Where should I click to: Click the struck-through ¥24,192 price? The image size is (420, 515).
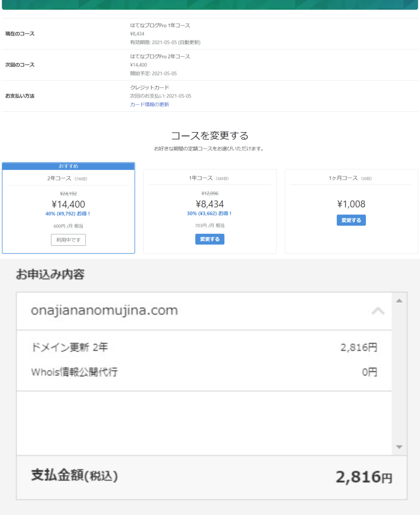[x=68, y=194]
